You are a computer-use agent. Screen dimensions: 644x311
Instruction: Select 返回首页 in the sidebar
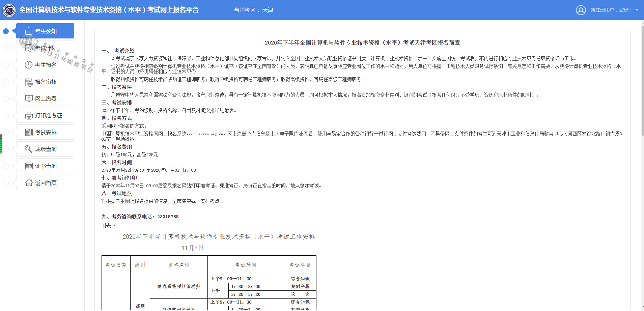pyautogui.click(x=45, y=183)
